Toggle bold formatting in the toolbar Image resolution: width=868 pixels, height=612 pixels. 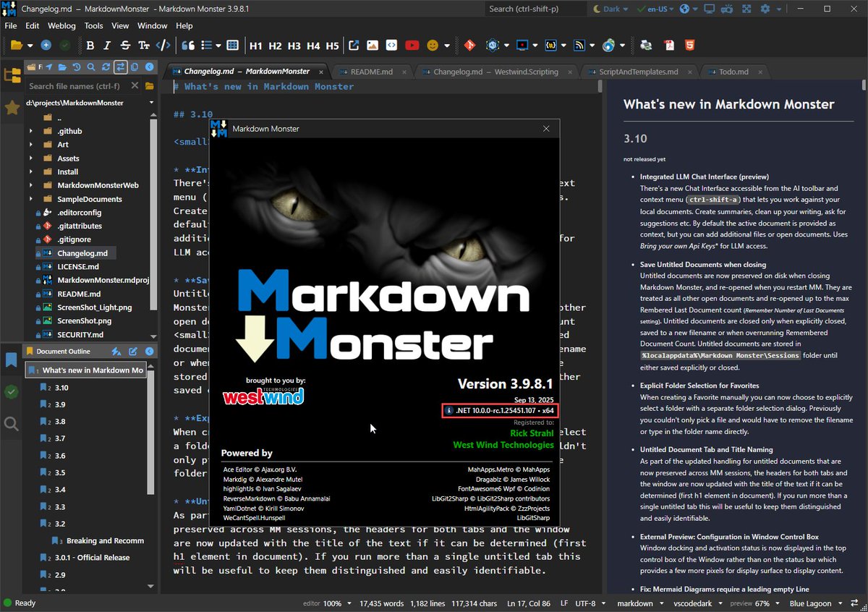tap(90, 45)
